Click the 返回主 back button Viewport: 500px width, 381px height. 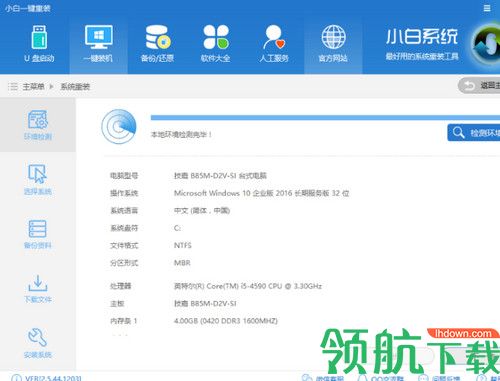[479, 86]
